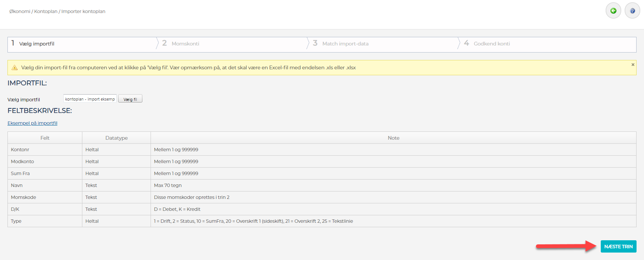Dismiss the yellow notice with the X
The width and height of the screenshot is (644, 260).
pyautogui.click(x=632, y=65)
